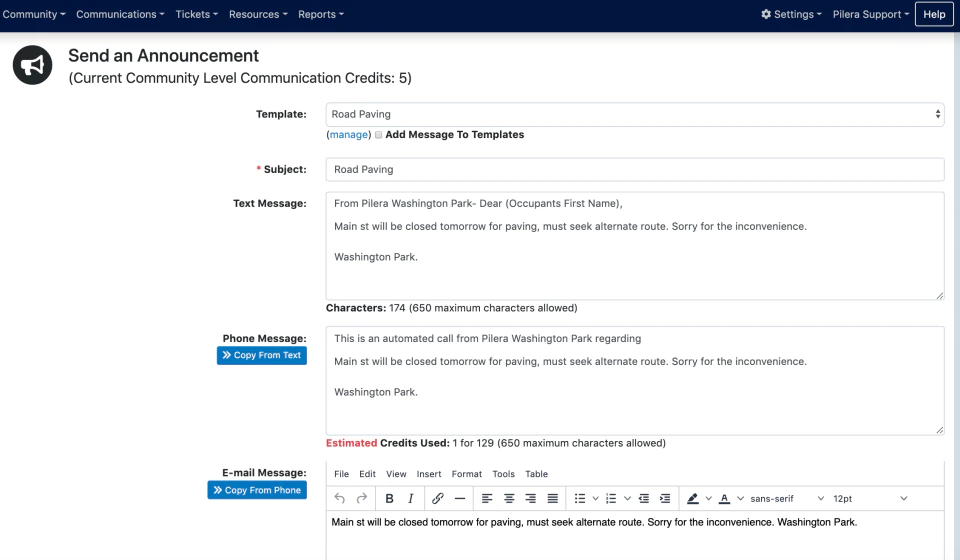Grab the Phone Message resize handle
Viewport: 960px width, 560px height.
coord(939,430)
